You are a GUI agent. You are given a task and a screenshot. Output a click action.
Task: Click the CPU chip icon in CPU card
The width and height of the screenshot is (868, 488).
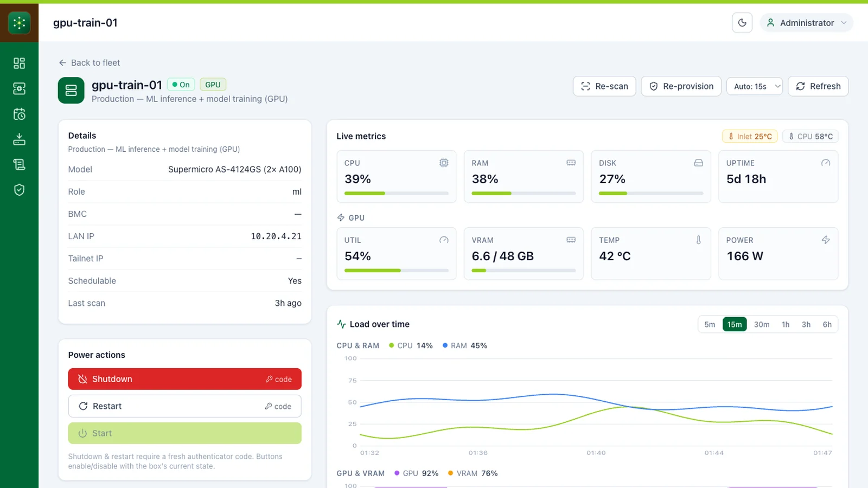point(444,163)
